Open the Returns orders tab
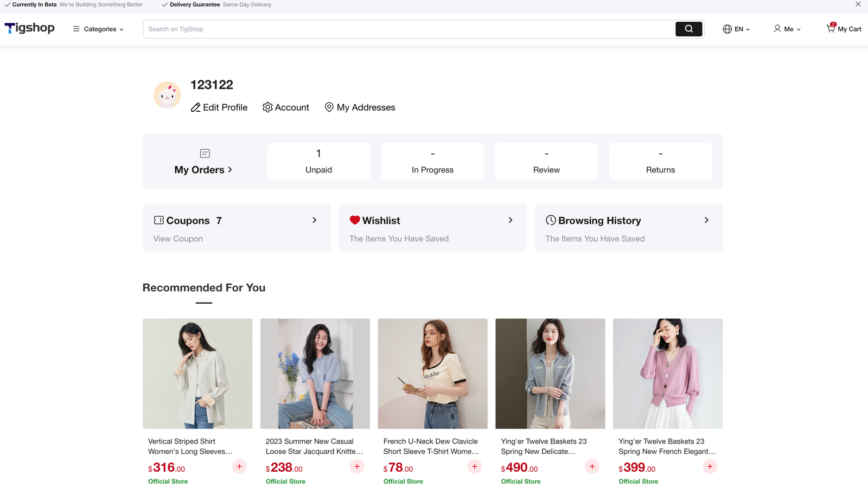Viewport: 868px width, 494px height. (x=660, y=162)
